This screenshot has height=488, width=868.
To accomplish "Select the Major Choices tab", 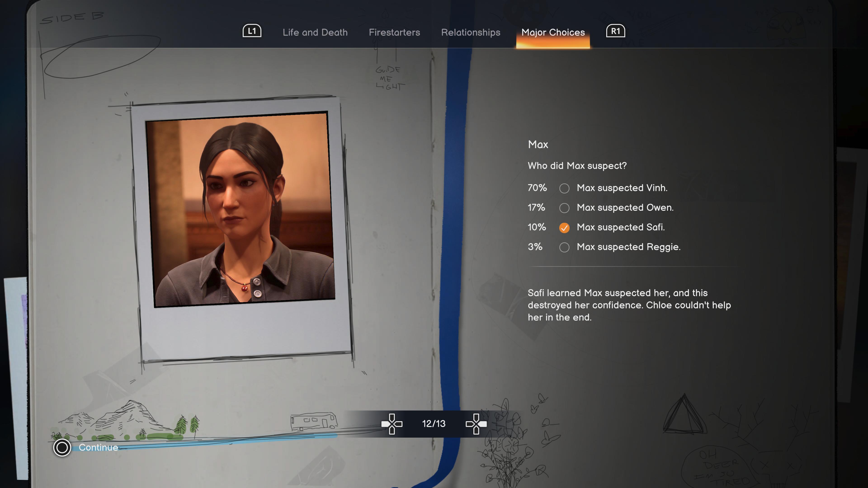I will pos(553,32).
